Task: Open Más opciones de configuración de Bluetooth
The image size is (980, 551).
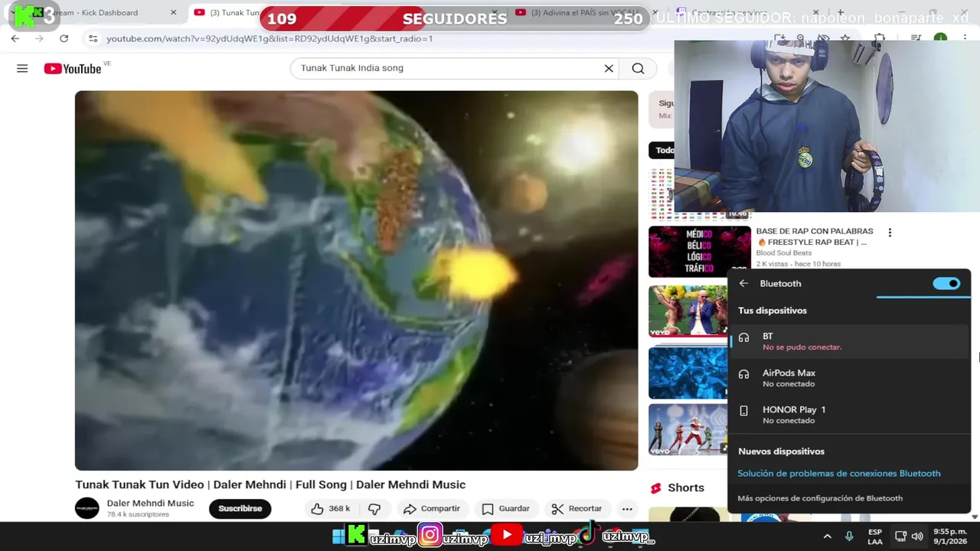Action: [820, 498]
